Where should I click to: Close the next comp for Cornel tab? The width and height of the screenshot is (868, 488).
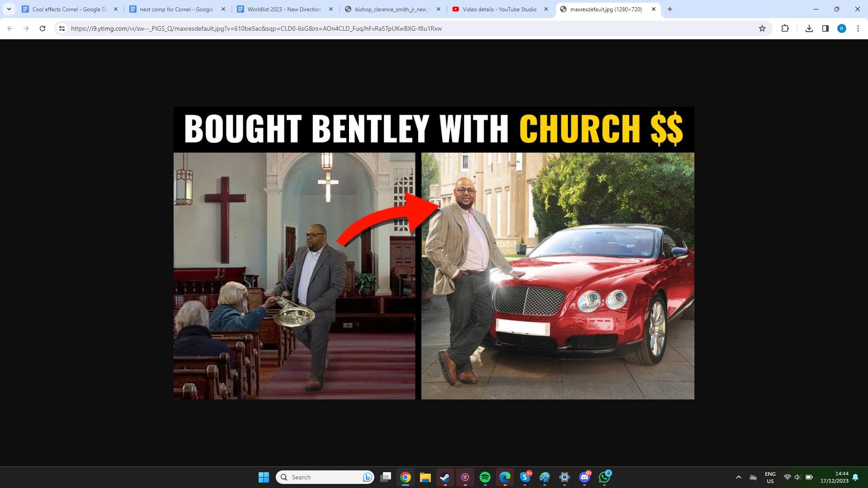tap(223, 9)
